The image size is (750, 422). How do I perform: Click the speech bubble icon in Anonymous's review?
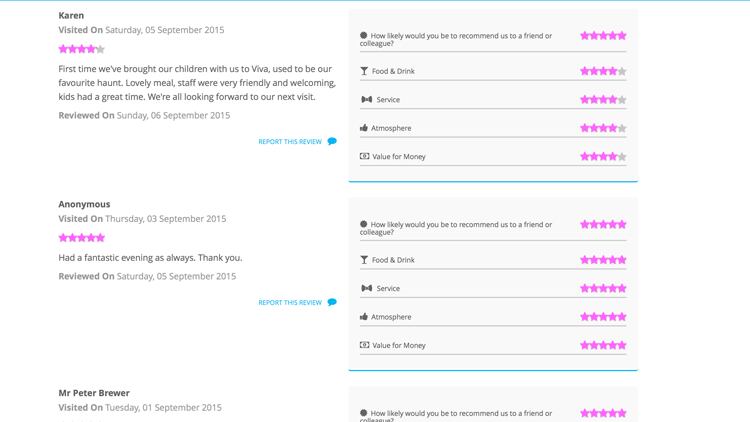[x=332, y=302]
